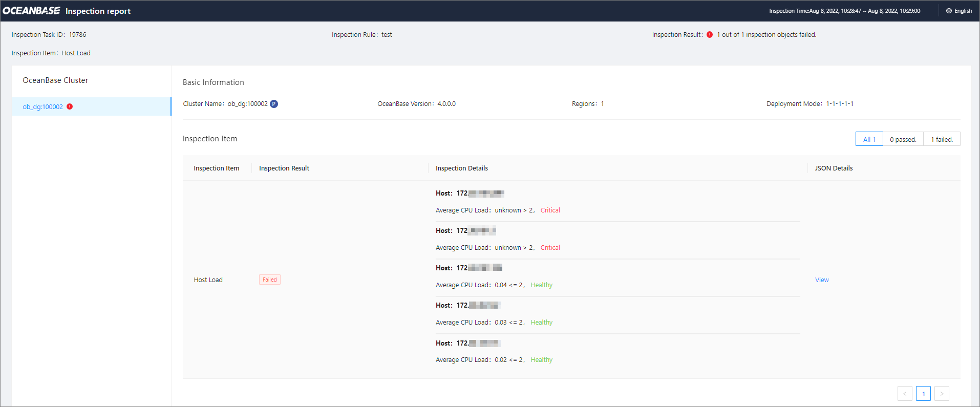The image size is (980, 407).
Task: Go to previous page arrow
Action: tap(905, 394)
